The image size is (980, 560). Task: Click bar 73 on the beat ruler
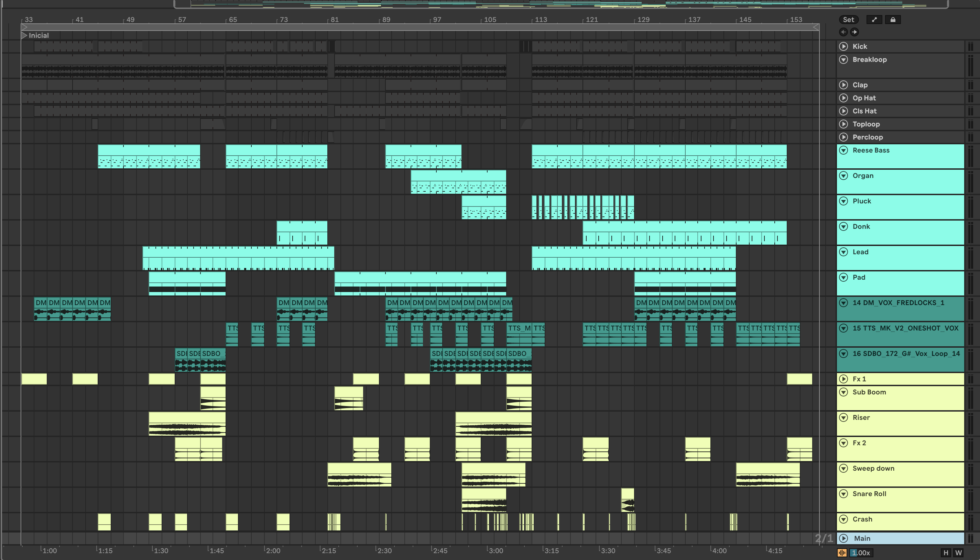click(x=283, y=19)
